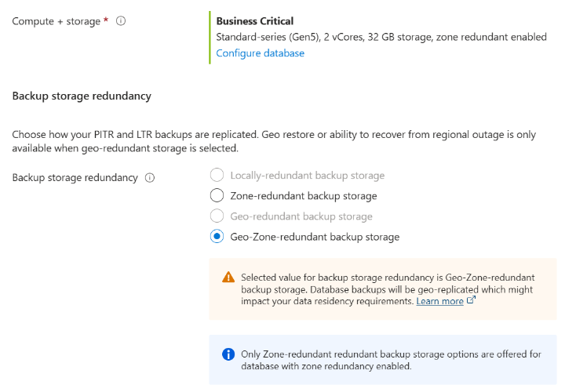This screenshot has width=565, height=392.
Task: Click info icon beside Compute + storage
Action: (x=121, y=21)
